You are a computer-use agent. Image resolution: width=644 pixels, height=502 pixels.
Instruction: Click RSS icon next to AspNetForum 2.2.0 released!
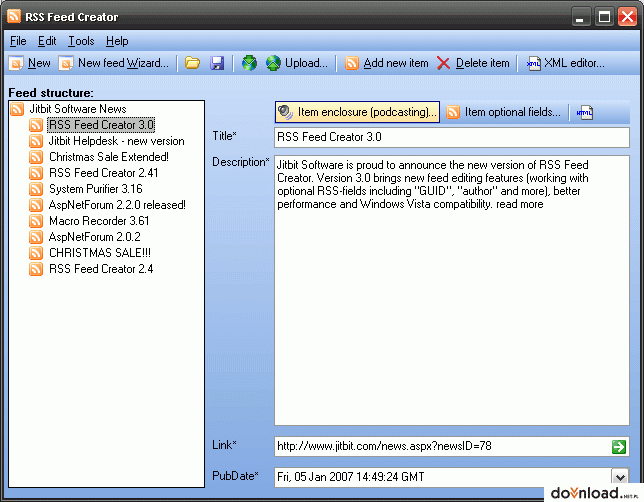click(x=36, y=205)
